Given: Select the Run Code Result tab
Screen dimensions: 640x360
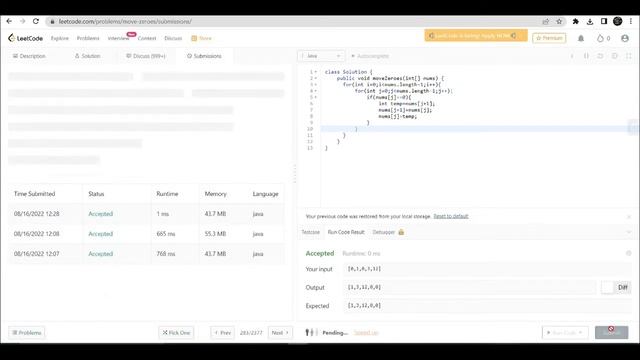Looking at the screenshot, I should 346,232.
